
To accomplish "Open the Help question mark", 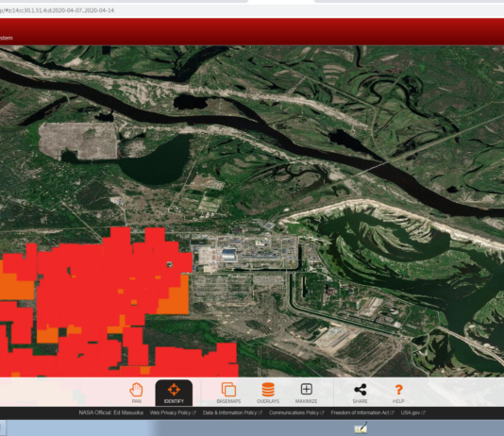I will [398, 393].
